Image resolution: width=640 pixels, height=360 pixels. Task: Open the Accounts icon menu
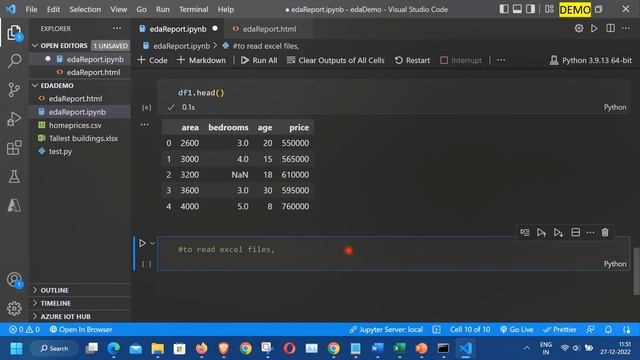point(14,280)
